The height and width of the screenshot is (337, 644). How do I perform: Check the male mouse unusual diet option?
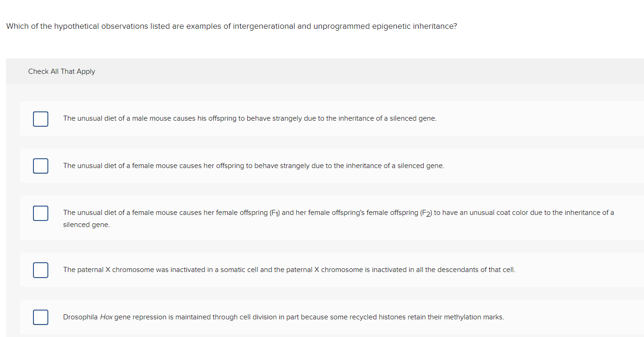point(40,118)
